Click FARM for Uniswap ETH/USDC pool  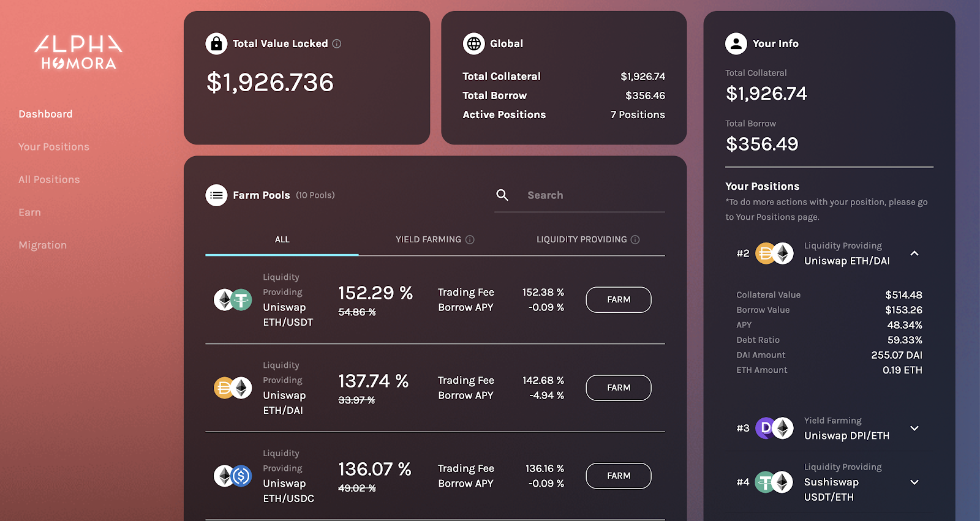click(x=619, y=476)
